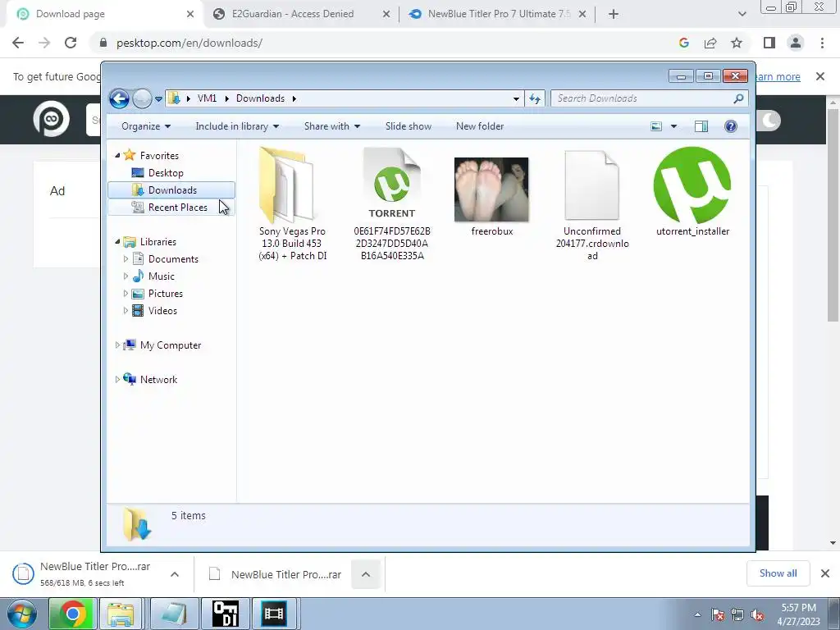Collapse the Libraries group
This screenshot has width=840, height=630.
117,242
